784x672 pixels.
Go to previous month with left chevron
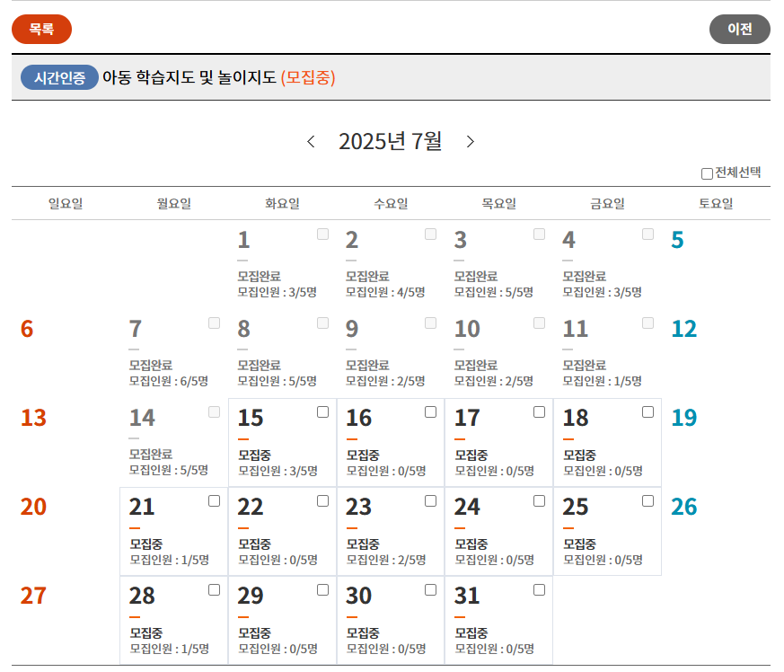coord(311,142)
